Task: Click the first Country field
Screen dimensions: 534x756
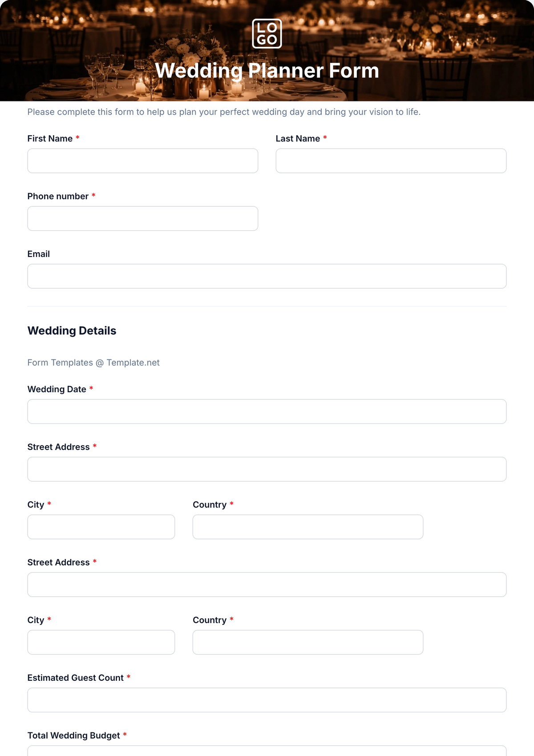Action: pyautogui.click(x=308, y=527)
